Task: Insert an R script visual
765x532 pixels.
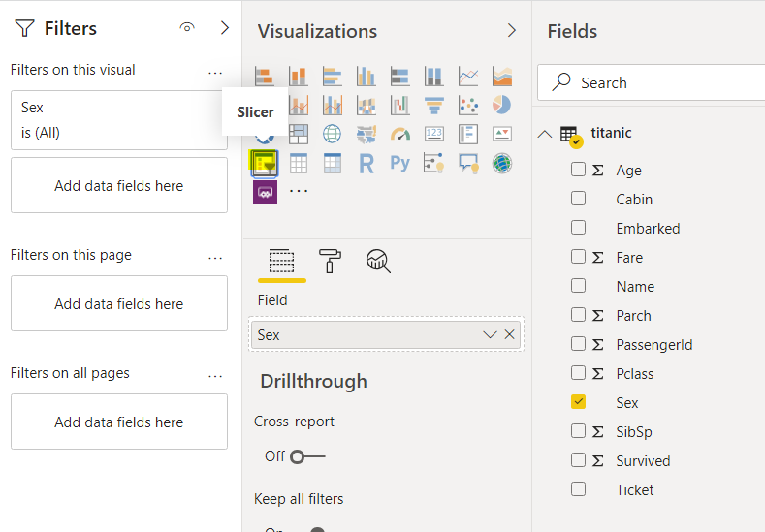Action: [x=366, y=163]
